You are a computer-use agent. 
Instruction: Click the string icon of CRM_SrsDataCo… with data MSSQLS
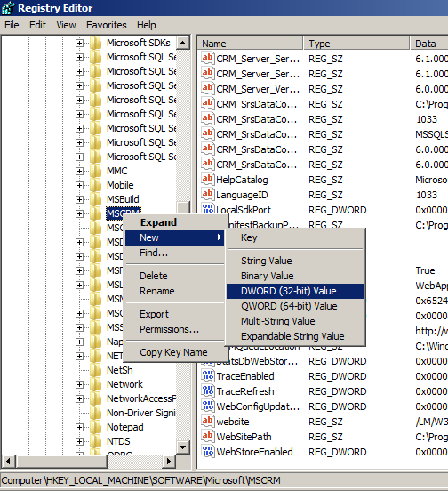tap(208, 134)
